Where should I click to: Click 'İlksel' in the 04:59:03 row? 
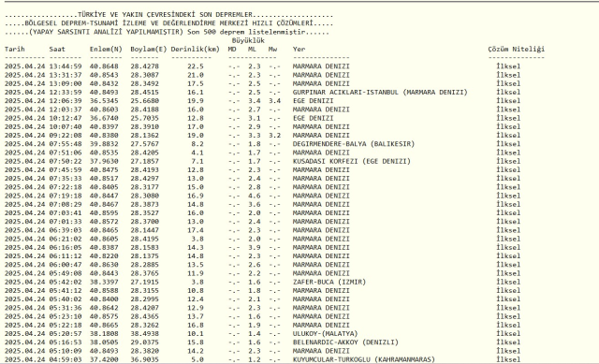click(508, 359)
